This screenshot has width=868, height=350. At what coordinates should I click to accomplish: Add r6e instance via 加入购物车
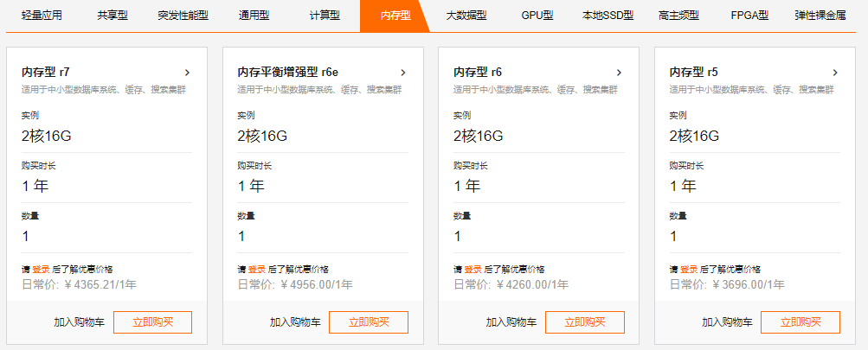click(x=295, y=322)
